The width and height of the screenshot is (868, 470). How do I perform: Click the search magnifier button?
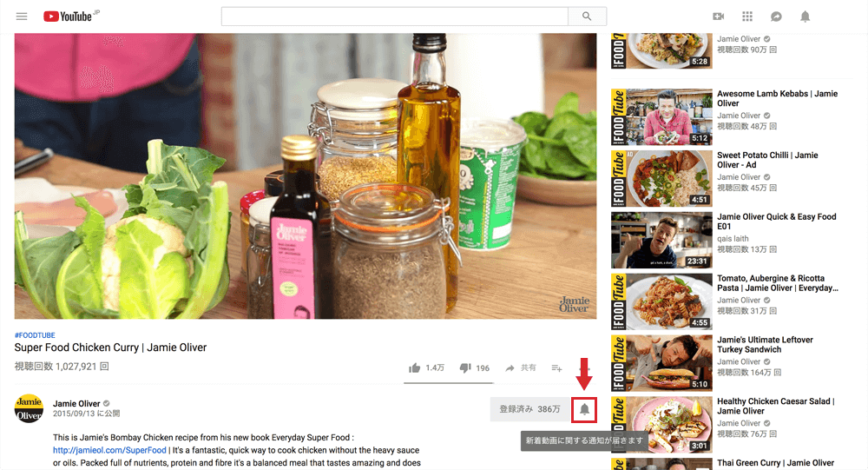point(587,17)
